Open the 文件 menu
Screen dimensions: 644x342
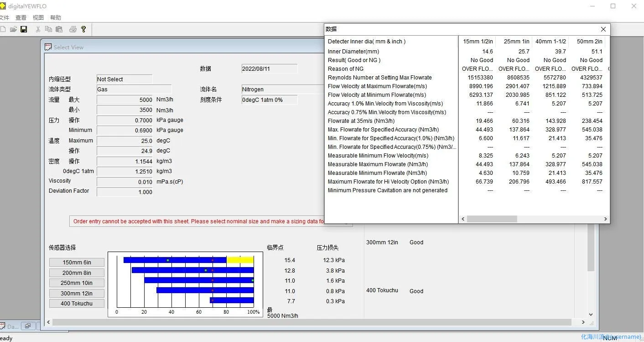tap(5, 17)
